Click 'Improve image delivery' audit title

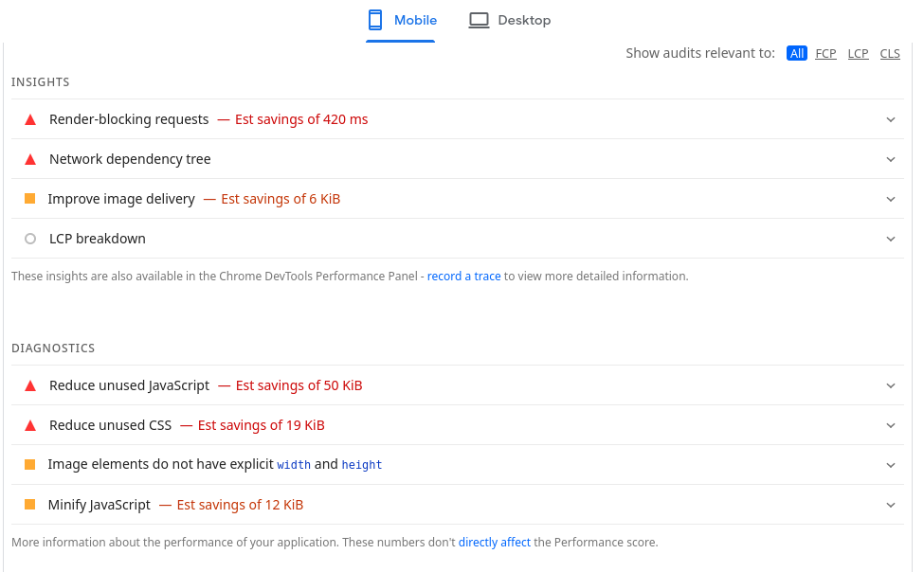point(121,199)
